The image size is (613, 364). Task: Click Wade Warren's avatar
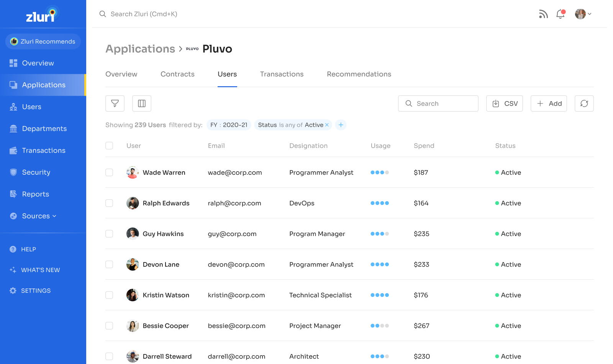coord(133,172)
